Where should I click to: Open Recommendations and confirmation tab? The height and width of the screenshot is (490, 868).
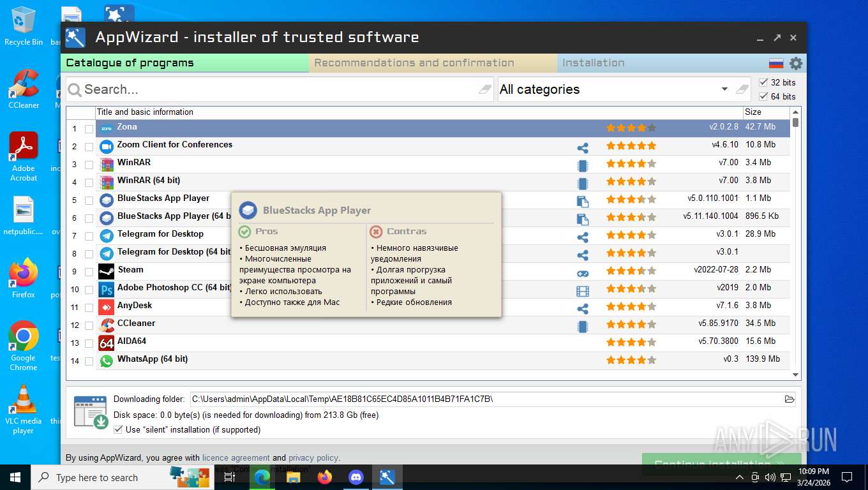tap(433, 63)
